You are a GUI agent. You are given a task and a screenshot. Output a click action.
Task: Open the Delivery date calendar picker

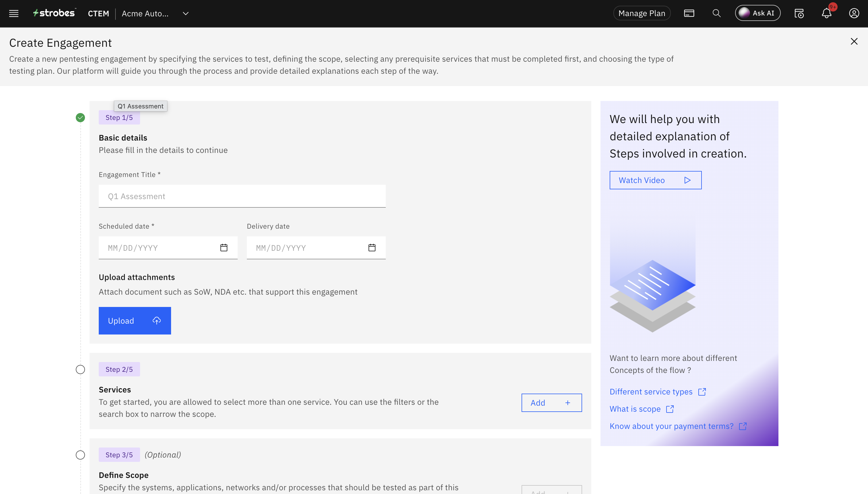(x=372, y=248)
